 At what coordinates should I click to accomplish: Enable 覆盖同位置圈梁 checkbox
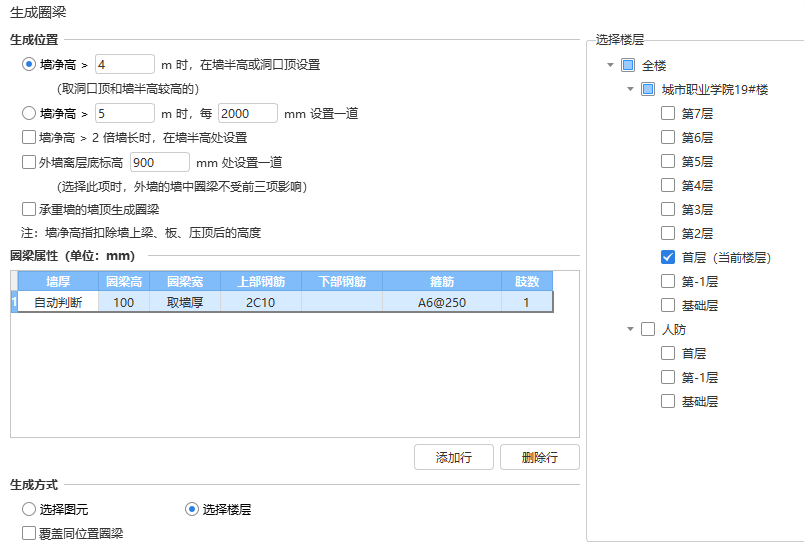pyautogui.click(x=29, y=533)
